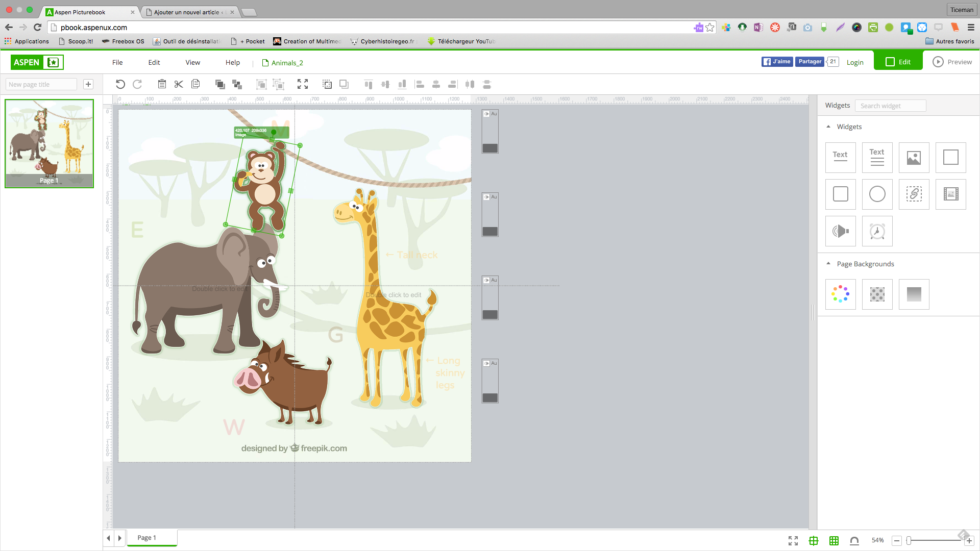The width and height of the screenshot is (980, 551).
Task: Toggle the green guides crosshair icon
Action: pyautogui.click(x=814, y=541)
